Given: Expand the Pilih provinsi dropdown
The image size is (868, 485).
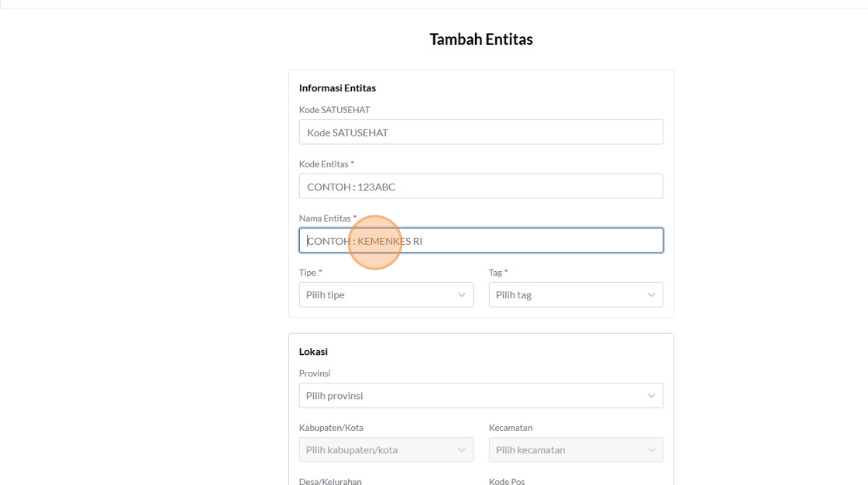Looking at the screenshot, I should pyautogui.click(x=480, y=396).
